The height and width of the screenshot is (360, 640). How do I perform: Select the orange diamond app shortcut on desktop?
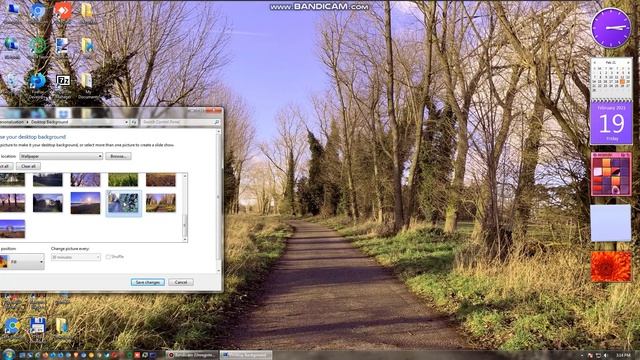[x=62, y=10]
